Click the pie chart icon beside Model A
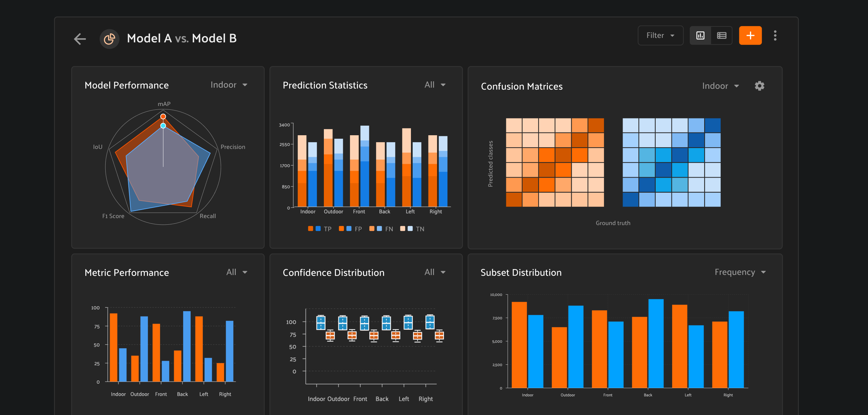This screenshot has width=868, height=415. 109,39
